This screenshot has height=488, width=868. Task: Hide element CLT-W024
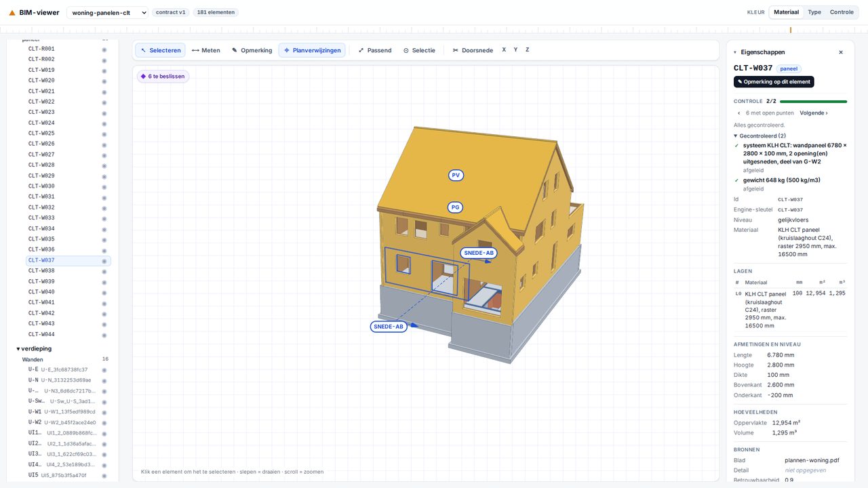(104, 123)
